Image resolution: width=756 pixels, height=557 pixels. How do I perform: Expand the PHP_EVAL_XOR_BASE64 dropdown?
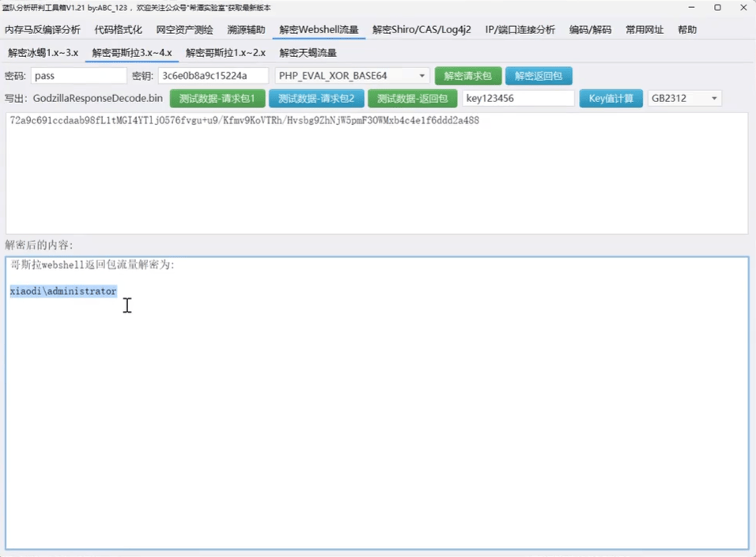(x=352, y=76)
